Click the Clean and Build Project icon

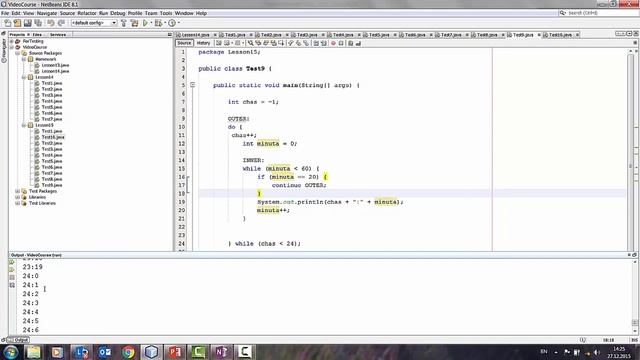(x=134, y=23)
